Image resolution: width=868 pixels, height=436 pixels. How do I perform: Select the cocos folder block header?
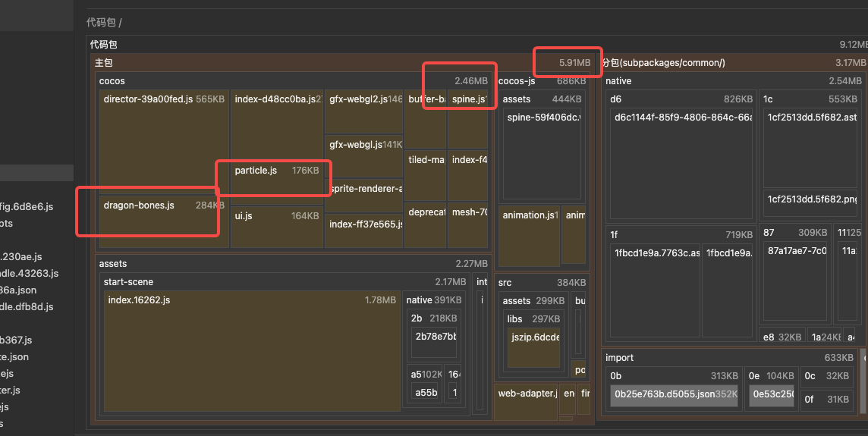tap(294, 81)
